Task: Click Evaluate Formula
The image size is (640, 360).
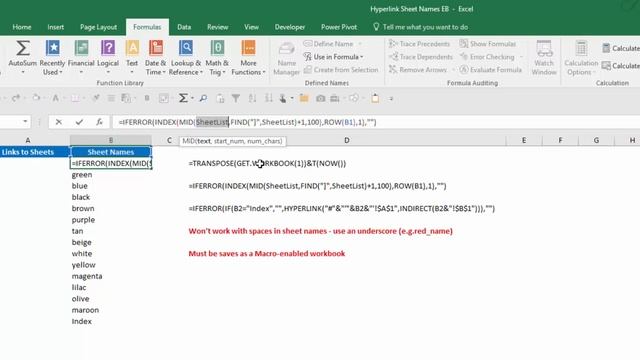Action: click(x=491, y=70)
